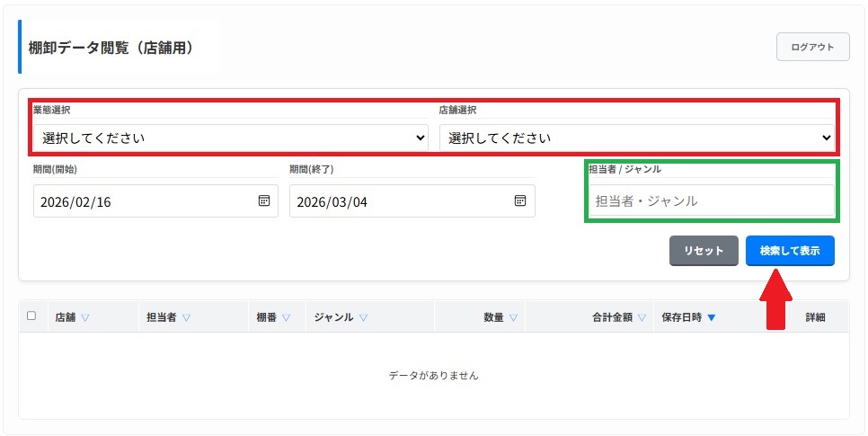
Task: Click the リセット button
Action: [x=704, y=251]
